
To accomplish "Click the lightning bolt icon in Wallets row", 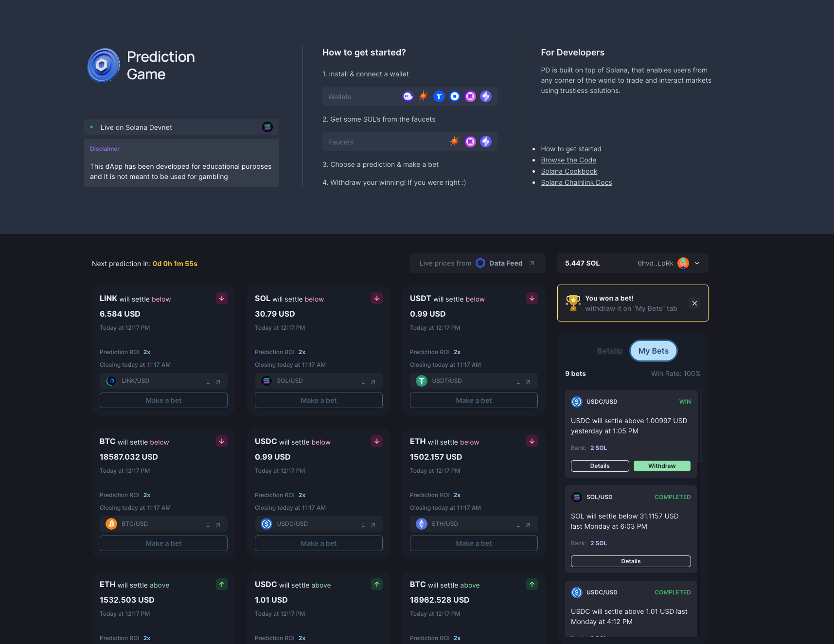I will tap(486, 96).
